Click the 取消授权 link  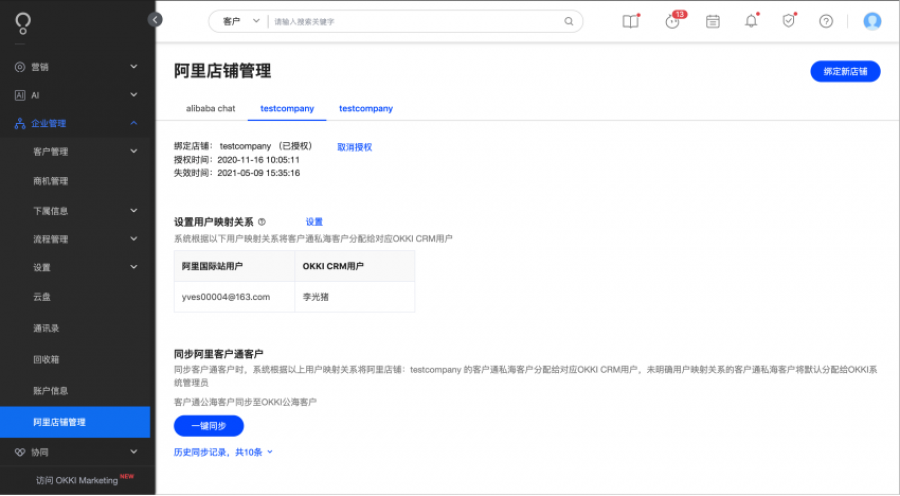point(354,148)
